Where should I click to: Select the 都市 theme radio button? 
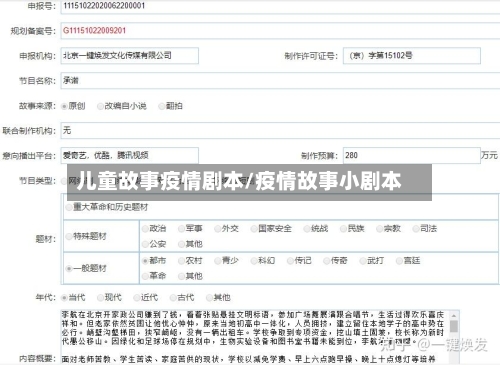point(145,261)
